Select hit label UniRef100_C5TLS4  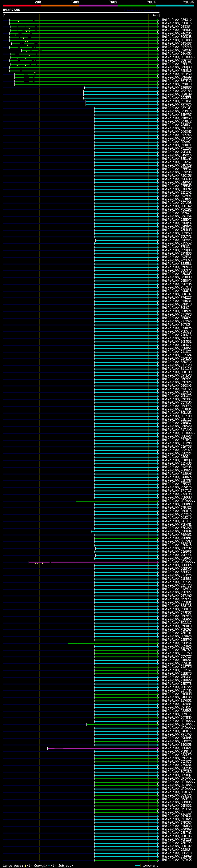pos(177,809)
